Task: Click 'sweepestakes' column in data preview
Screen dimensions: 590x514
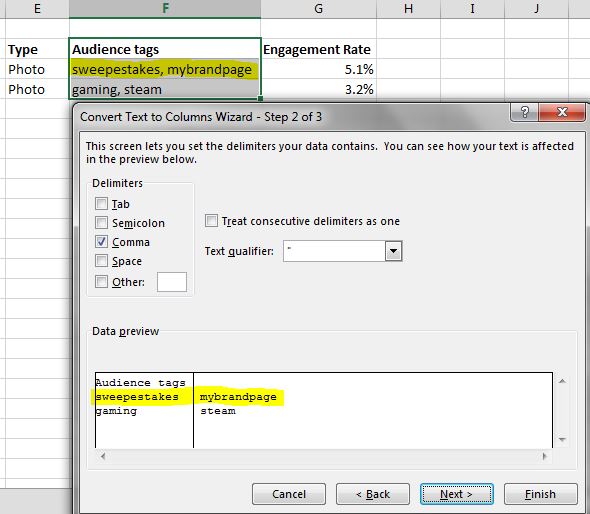Action: (x=137, y=397)
